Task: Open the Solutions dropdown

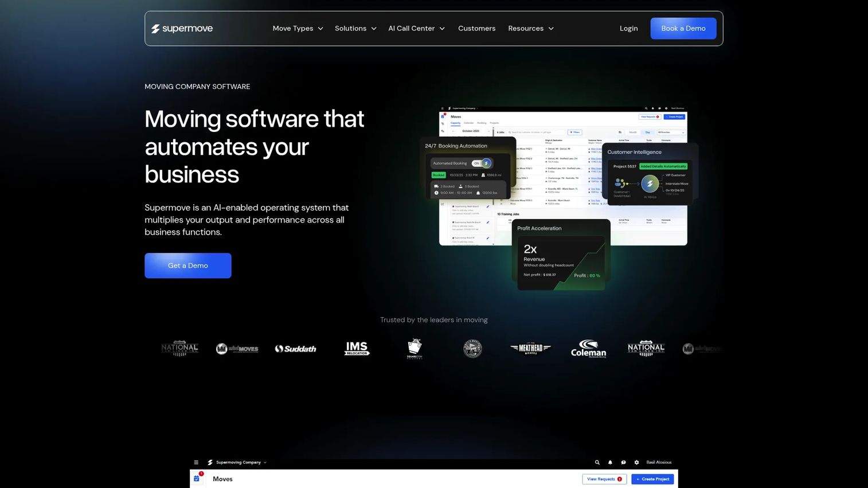Action: click(355, 29)
